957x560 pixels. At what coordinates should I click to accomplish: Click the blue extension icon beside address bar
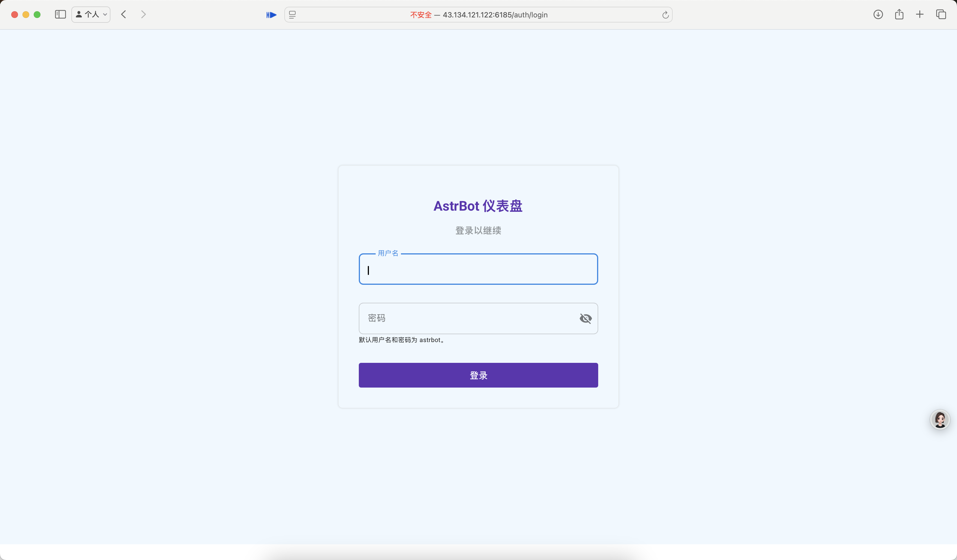[x=271, y=15]
